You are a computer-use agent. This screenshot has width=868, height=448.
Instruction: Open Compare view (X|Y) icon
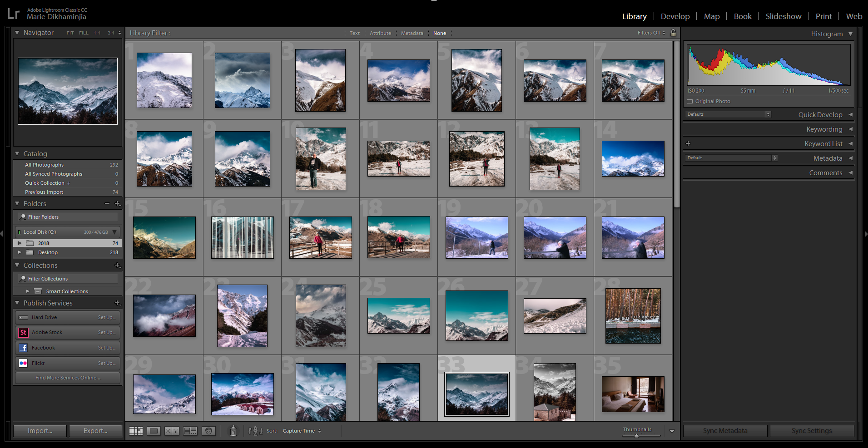(172, 431)
